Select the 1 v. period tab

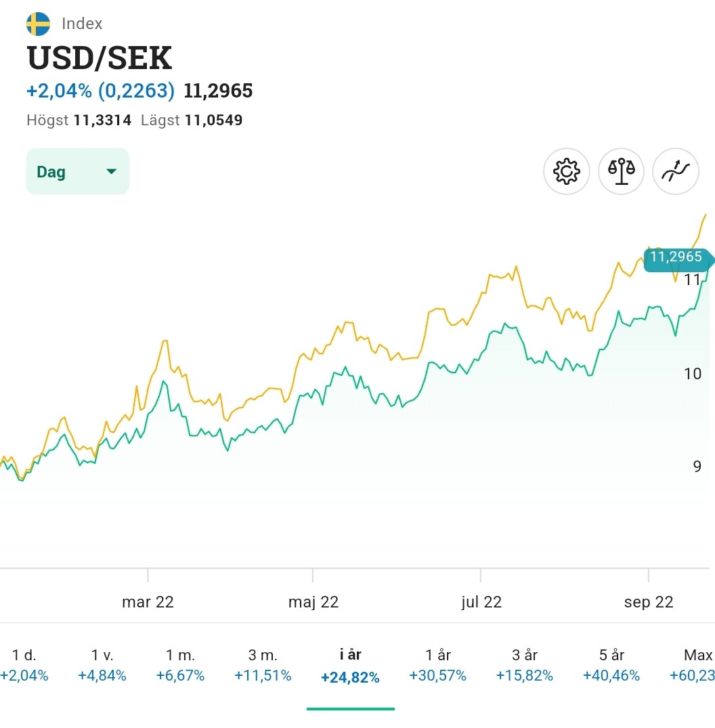[x=102, y=665]
